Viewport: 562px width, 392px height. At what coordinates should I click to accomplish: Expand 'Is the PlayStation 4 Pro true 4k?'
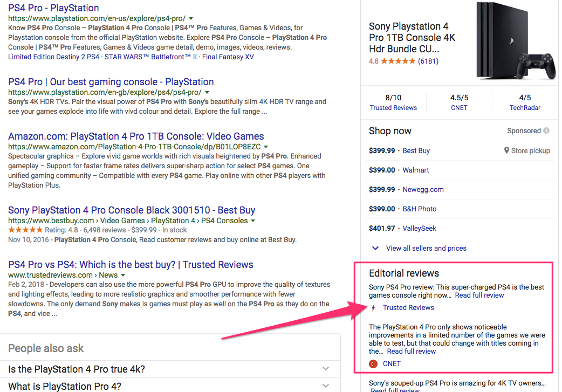[170, 369]
